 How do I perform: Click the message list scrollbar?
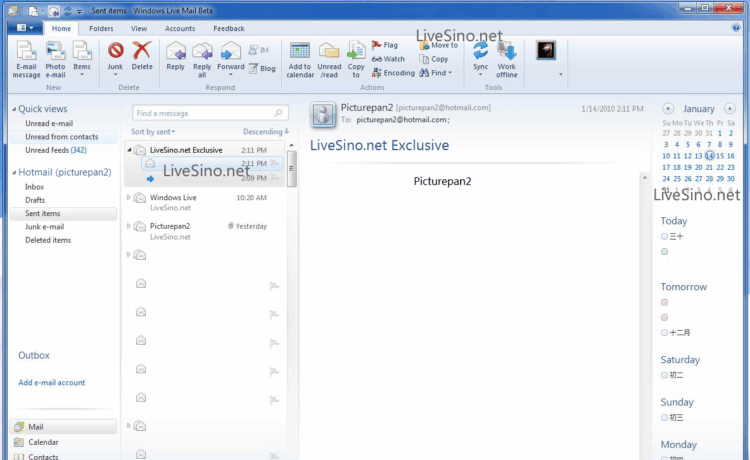291,168
